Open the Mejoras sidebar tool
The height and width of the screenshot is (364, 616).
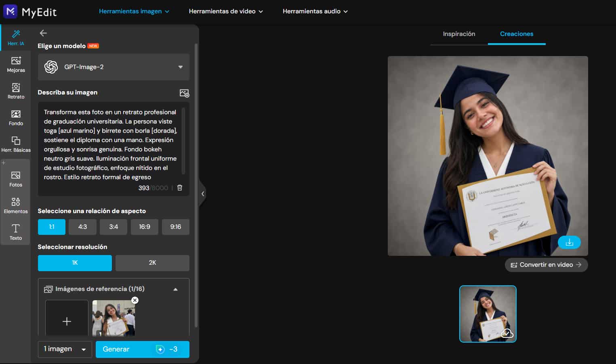(x=16, y=65)
